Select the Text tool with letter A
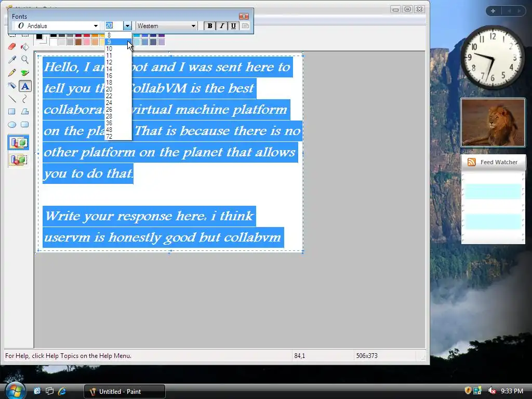Viewport: 532px width, 399px height. tap(25, 86)
